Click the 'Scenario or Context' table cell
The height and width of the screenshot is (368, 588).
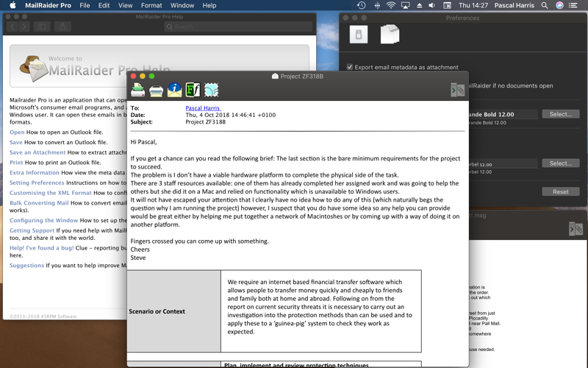click(x=174, y=311)
